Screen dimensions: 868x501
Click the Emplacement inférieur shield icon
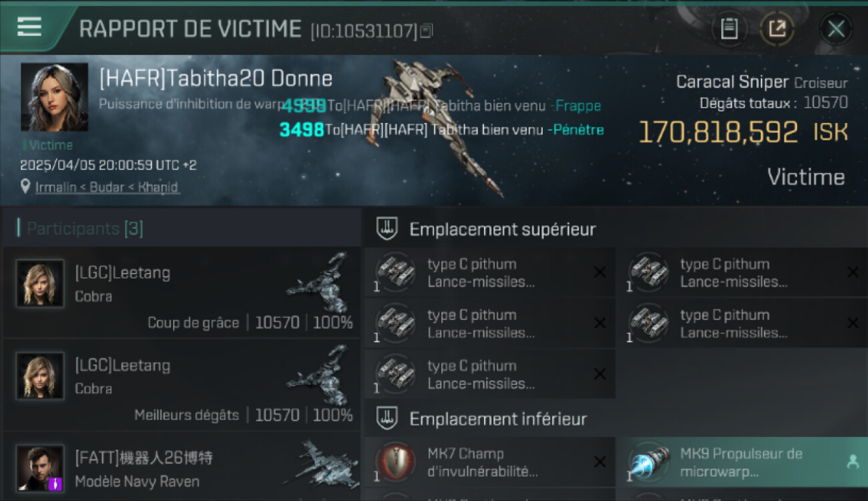tap(387, 419)
